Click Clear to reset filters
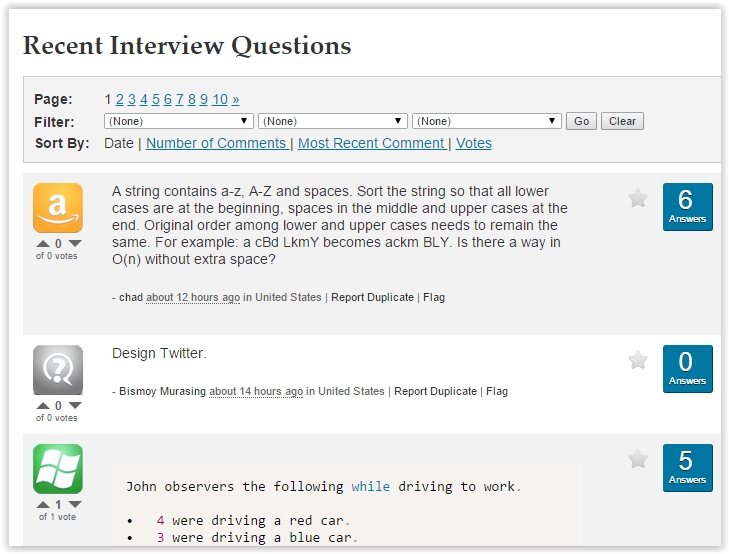Screen dimensions: 729x554 [622, 121]
